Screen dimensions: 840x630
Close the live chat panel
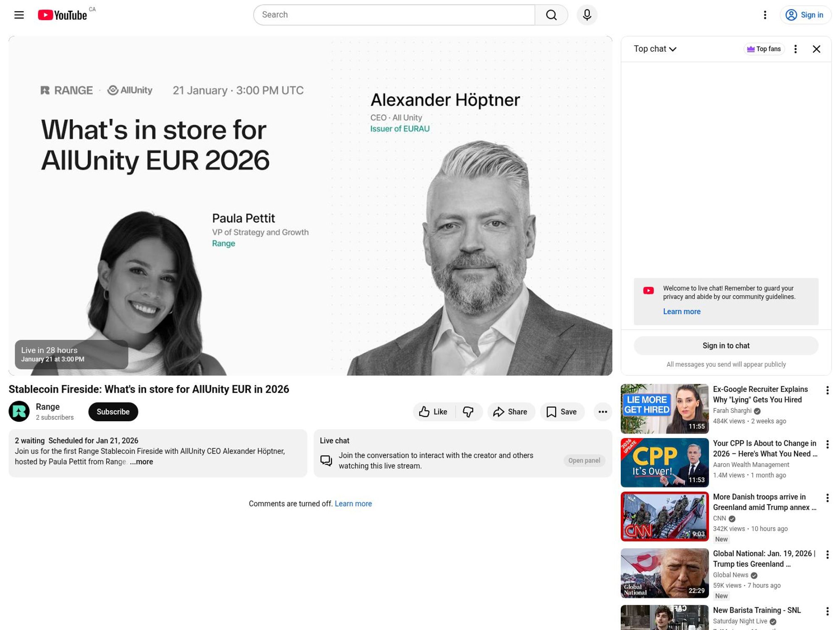816,49
